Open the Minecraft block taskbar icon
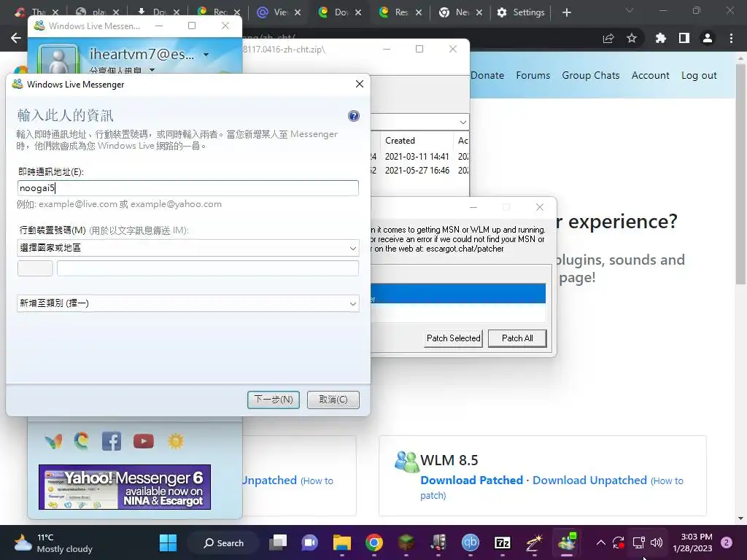 (406, 542)
